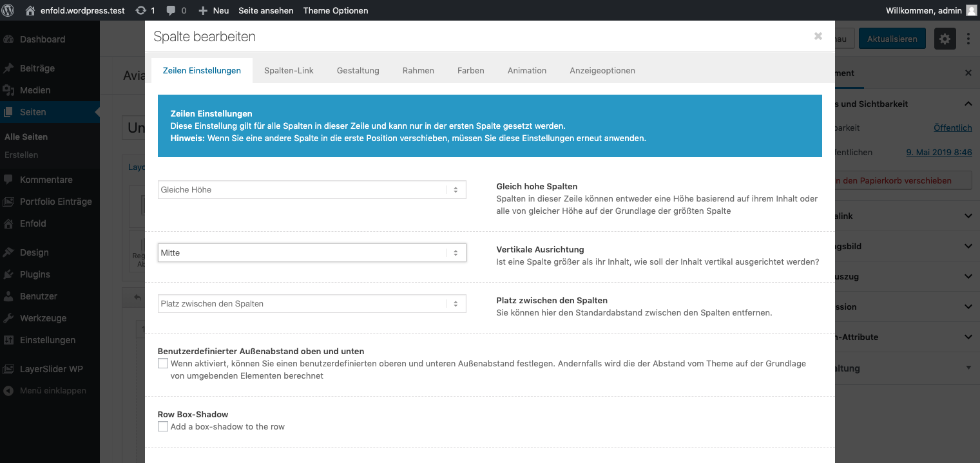Image resolution: width=980 pixels, height=463 pixels.
Task: Enable Add a box-shadow to the row
Action: pyautogui.click(x=163, y=427)
